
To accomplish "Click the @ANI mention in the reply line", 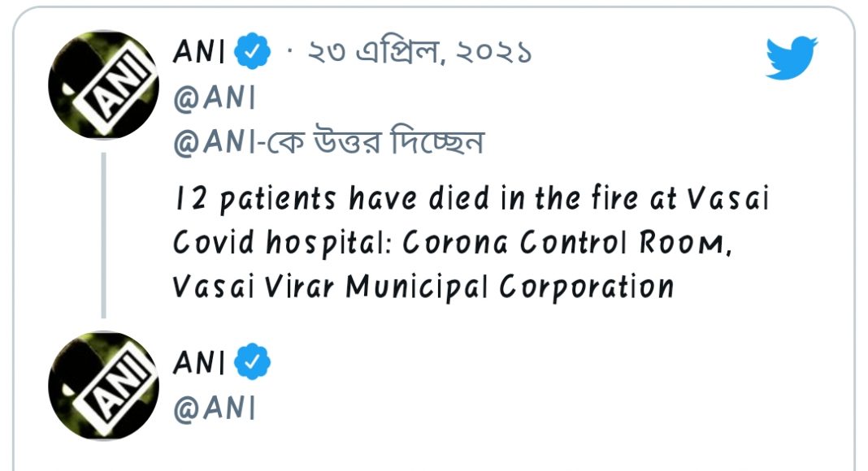I will 214,143.
